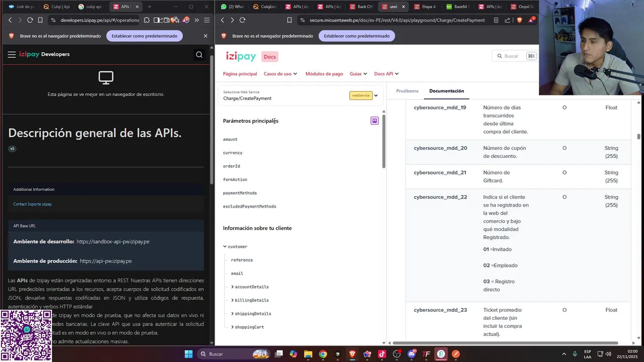Reload the developers.izipay.pe page
This screenshot has height=362, width=644.
(30, 20)
